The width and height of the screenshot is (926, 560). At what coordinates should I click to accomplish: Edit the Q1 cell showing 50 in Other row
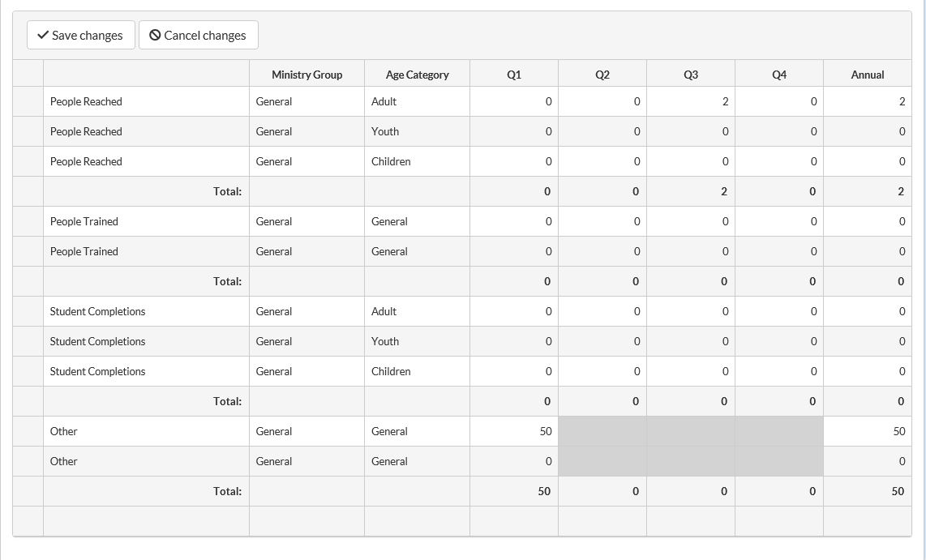514,431
